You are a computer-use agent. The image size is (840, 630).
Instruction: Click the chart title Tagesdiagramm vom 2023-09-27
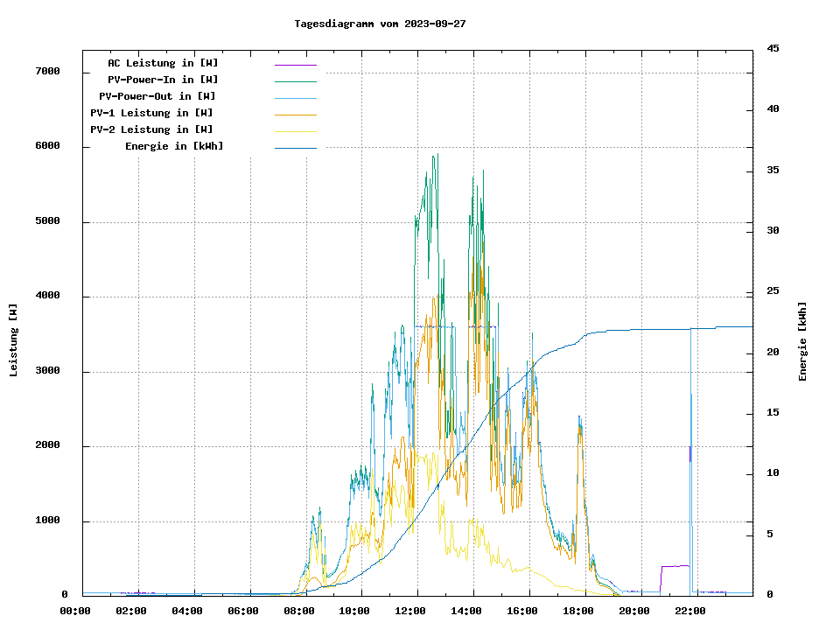[x=380, y=24]
